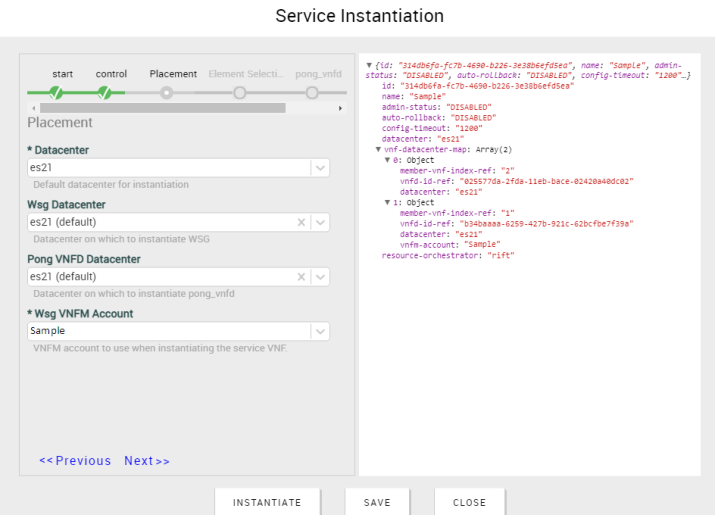Collapse the 0: Object tree node
Screen dimensions: 715x515
click(388, 160)
